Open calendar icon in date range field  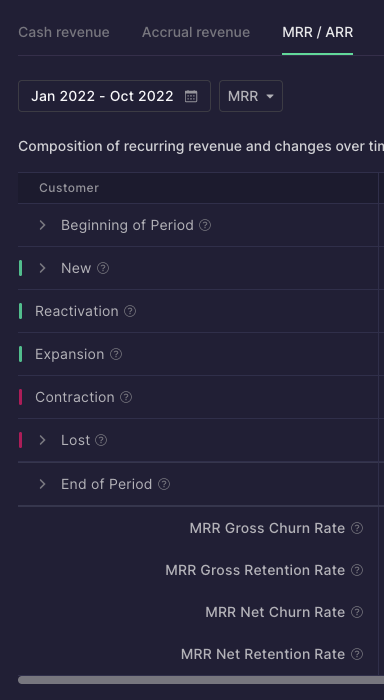point(191,96)
